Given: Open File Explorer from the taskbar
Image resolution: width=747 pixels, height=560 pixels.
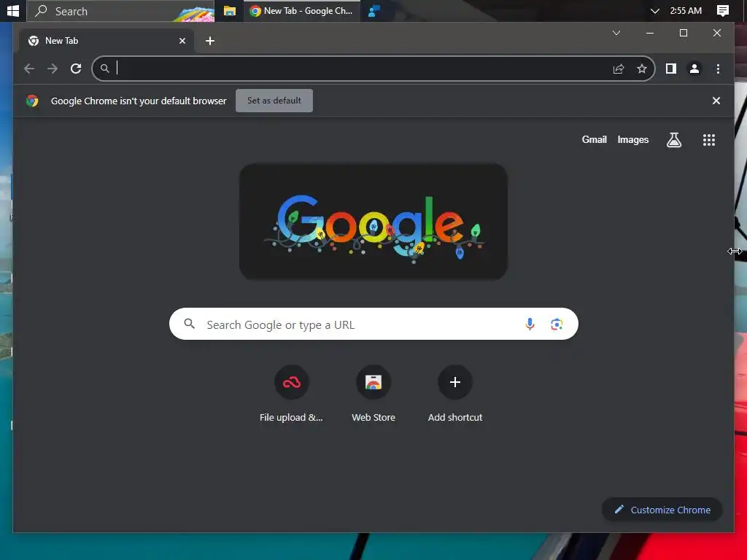Looking at the screenshot, I should coord(230,10).
